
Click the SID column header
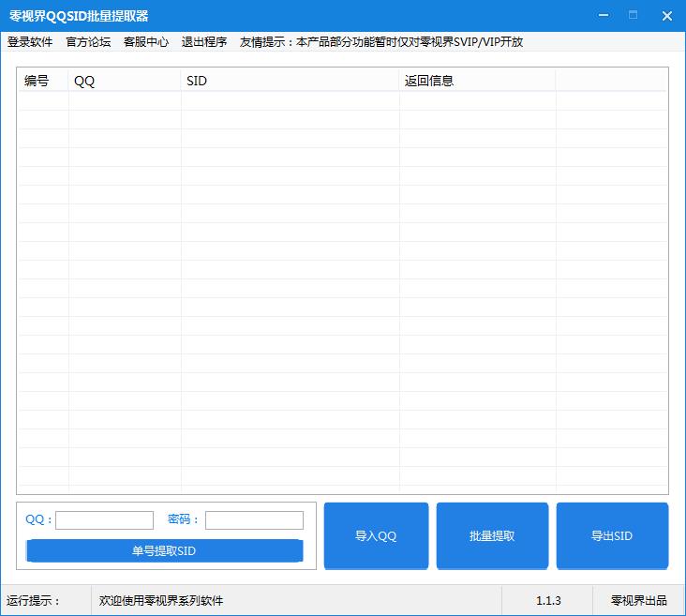click(x=290, y=81)
